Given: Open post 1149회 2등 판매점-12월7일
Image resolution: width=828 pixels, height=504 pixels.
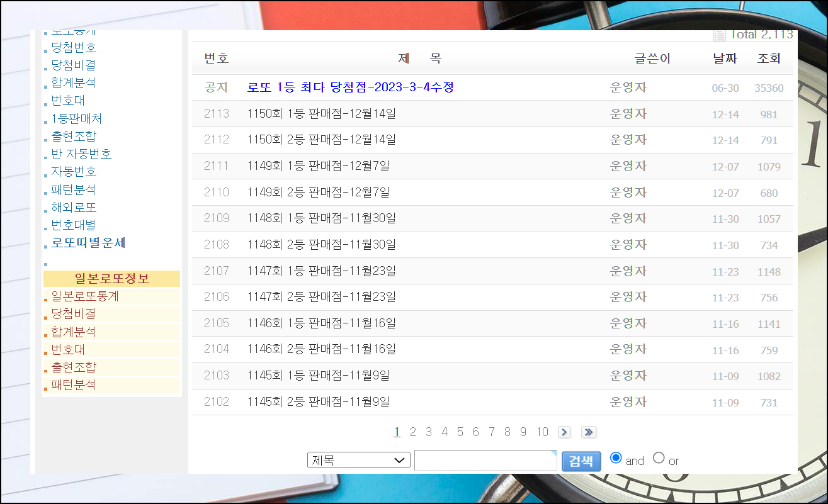Looking at the screenshot, I should tap(318, 193).
